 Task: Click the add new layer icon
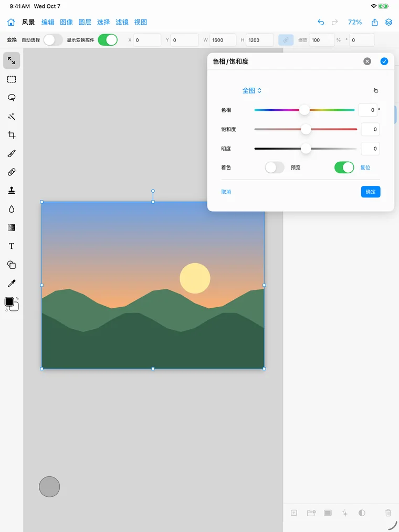tap(294, 513)
